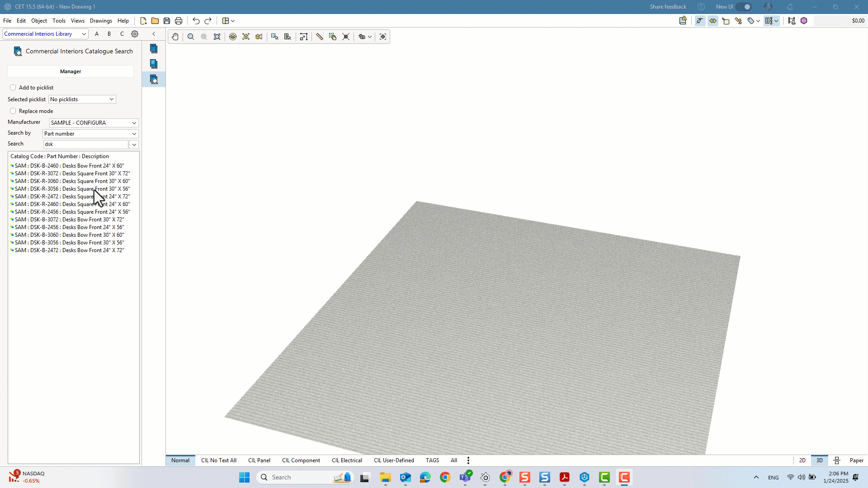Select the Pan hand tool
The width and height of the screenshot is (868, 488).
(x=175, y=37)
